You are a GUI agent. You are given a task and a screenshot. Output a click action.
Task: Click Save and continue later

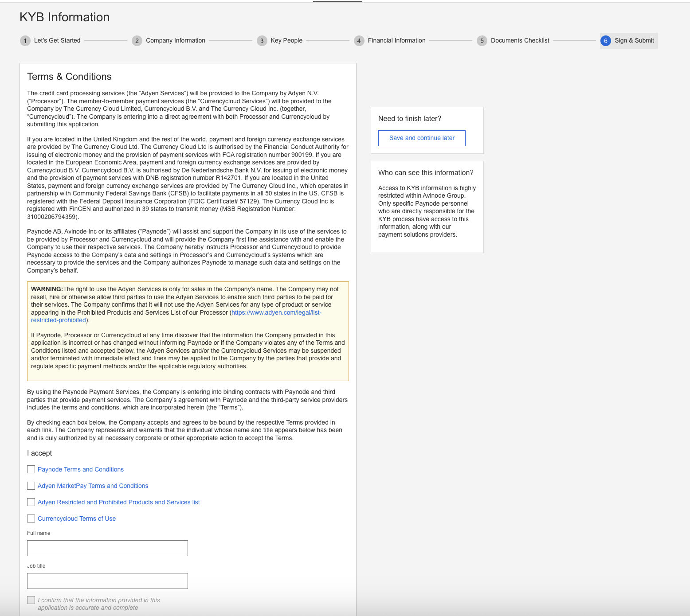[421, 138]
